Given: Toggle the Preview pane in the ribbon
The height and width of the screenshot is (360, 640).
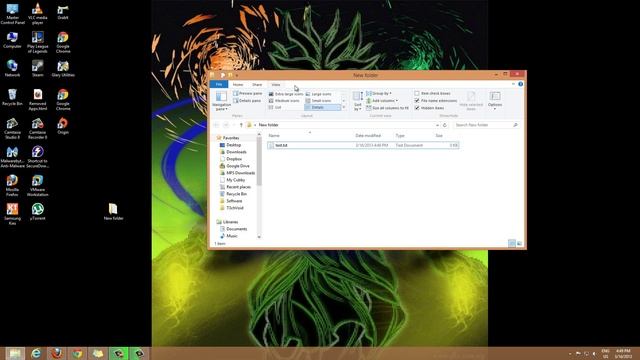Looking at the screenshot, I should click(x=247, y=93).
